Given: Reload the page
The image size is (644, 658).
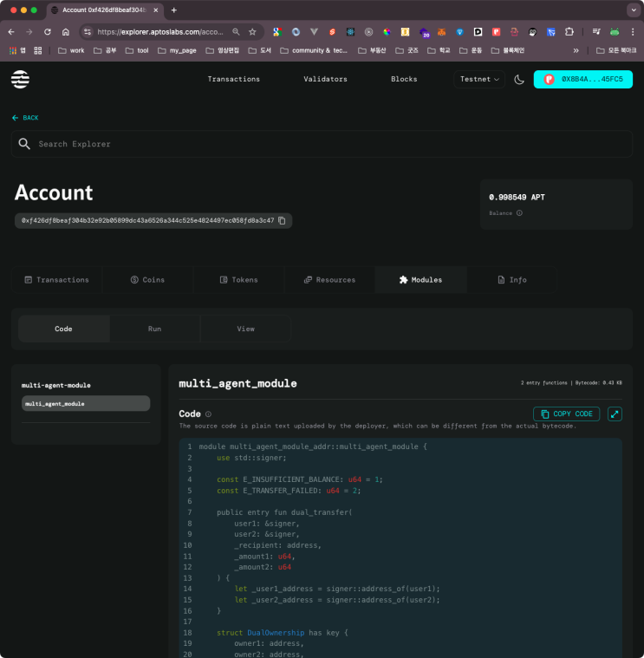Looking at the screenshot, I should click(48, 32).
